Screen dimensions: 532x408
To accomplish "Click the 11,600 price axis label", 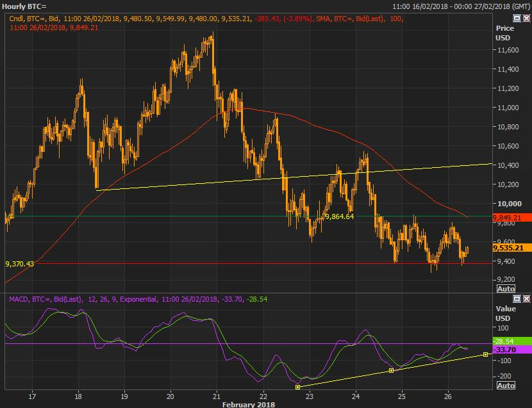I will click(x=508, y=50).
